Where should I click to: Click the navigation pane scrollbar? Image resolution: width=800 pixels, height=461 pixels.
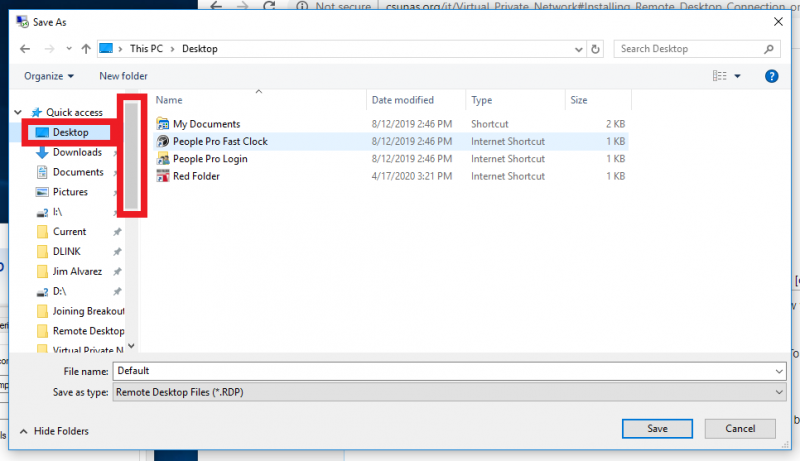click(133, 155)
